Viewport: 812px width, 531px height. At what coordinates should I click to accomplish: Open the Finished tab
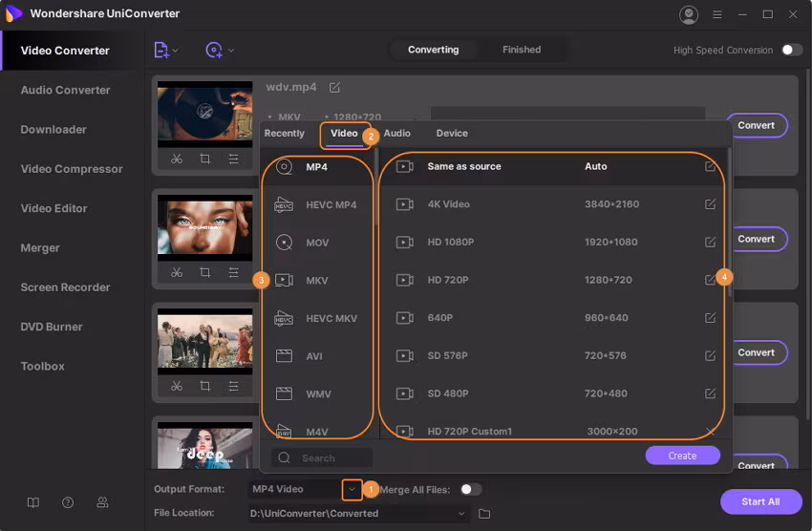(522, 50)
